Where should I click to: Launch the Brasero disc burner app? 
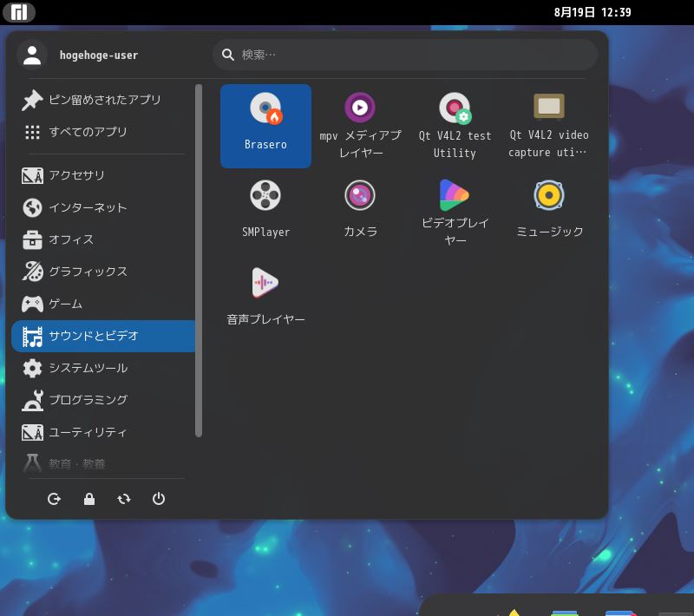pyautogui.click(x=265, y=126)
